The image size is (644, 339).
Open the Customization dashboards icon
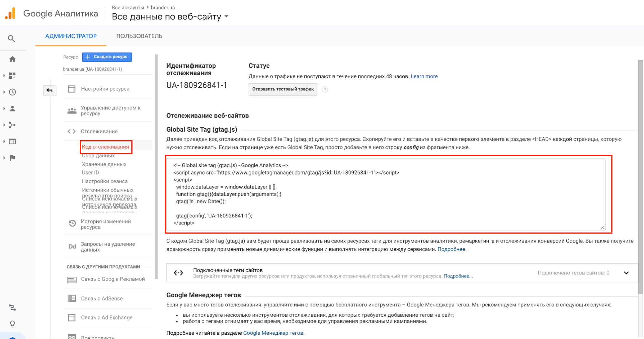12,75
